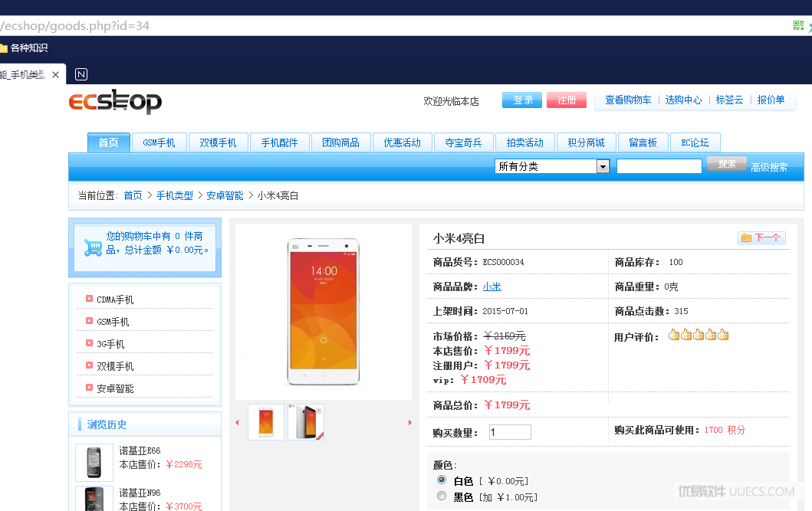812x511 pixels.
Task: Open CDMA手机 category in sidebar
Action: pos(115,300)
